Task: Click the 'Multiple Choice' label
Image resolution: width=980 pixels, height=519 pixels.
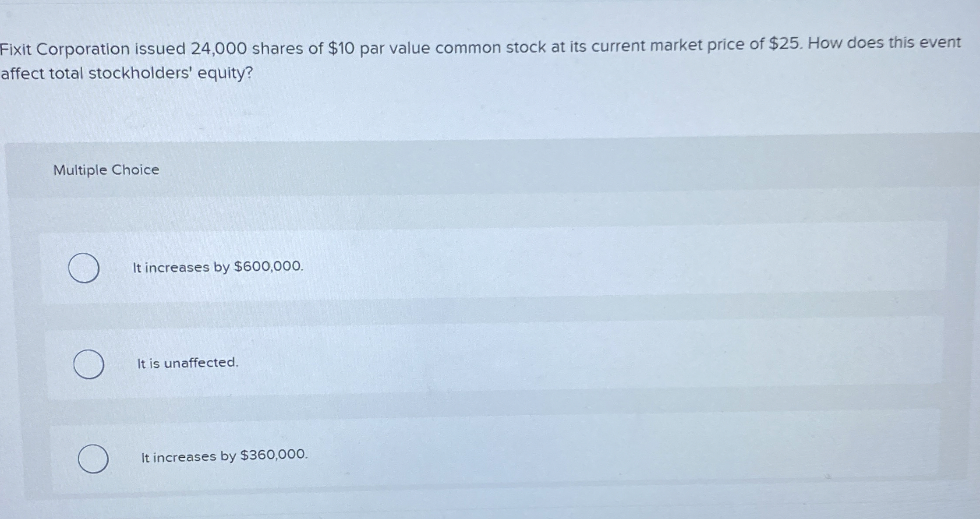Action: pyautogui.click(x=106, y=170)
